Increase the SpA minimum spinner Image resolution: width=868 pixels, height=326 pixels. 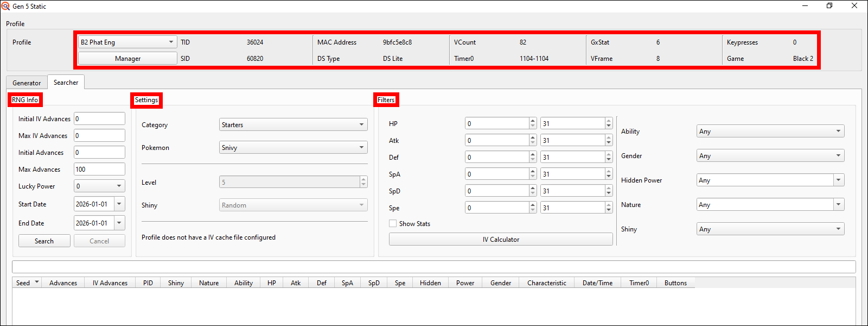click(x=533, y=171)
